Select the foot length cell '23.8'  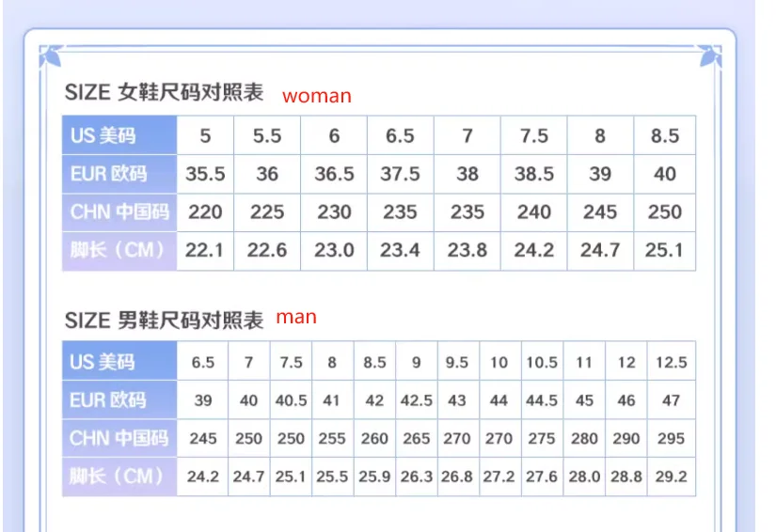pyautogui.click(x=467, y=251)
